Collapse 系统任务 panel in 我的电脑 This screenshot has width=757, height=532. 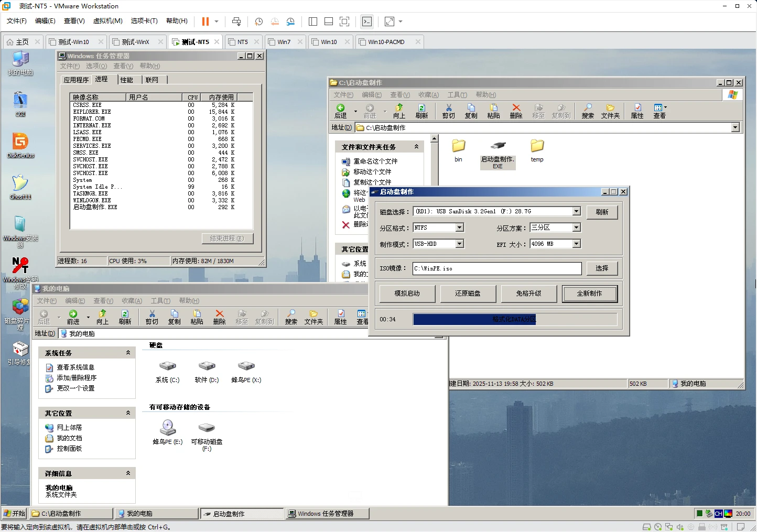tap(128, 353)
